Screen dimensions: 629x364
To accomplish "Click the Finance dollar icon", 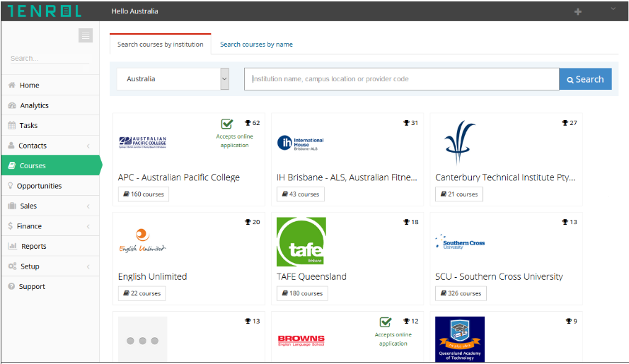I will (11, 226).
